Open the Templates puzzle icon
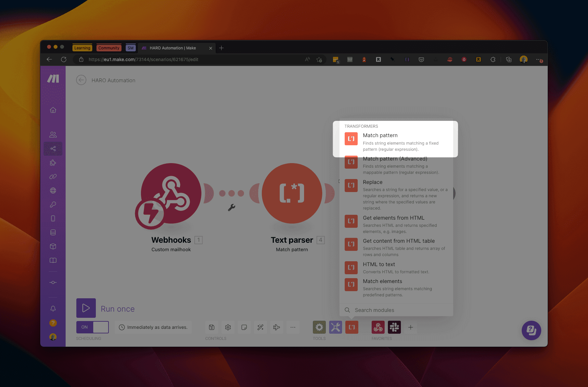The height and width of the screenshot is (387, 588). pos(53,163)
